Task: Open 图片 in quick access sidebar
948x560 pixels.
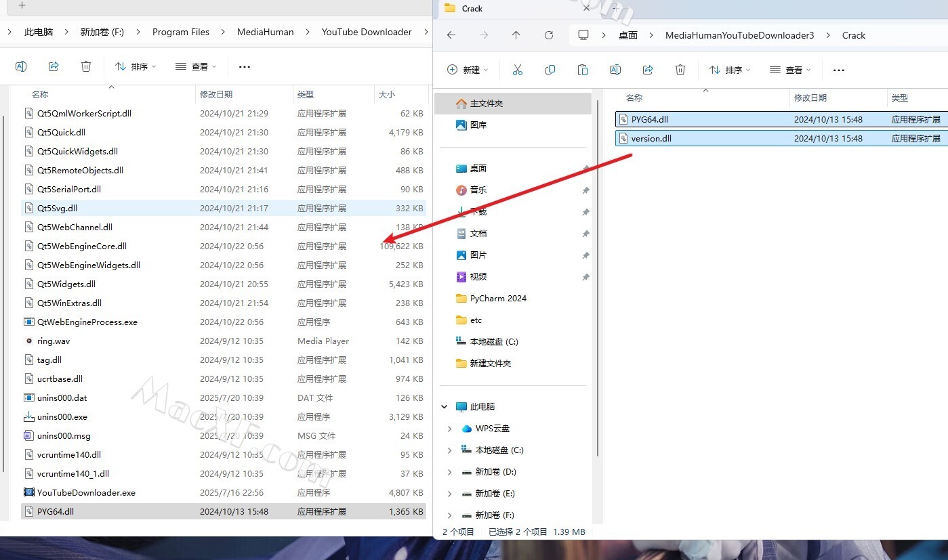Action: click(x=471, y=255)
